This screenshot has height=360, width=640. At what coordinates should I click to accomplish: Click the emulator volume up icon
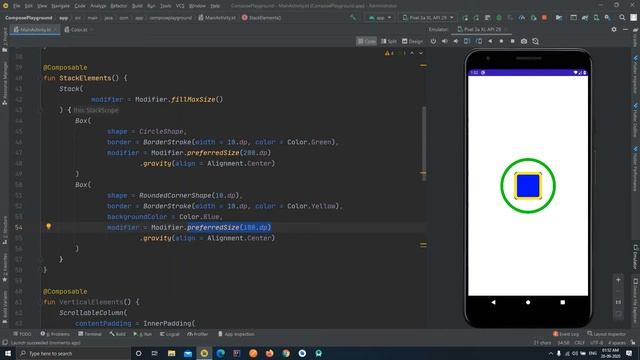(x=444, y=41)
